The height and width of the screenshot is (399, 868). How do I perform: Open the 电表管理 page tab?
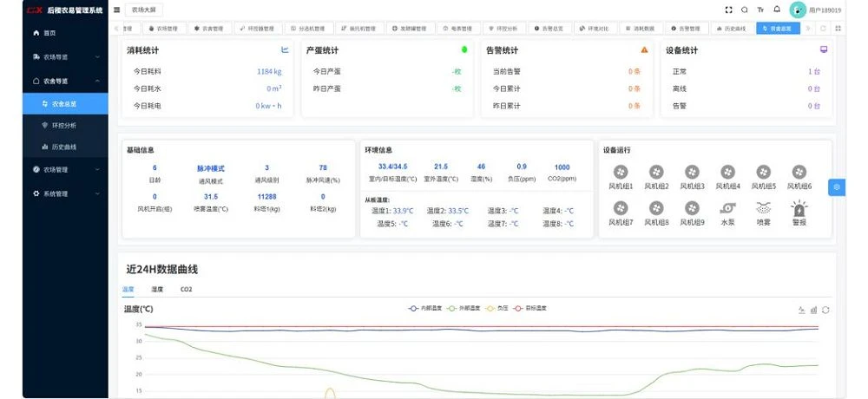click(x=457, y=29)
